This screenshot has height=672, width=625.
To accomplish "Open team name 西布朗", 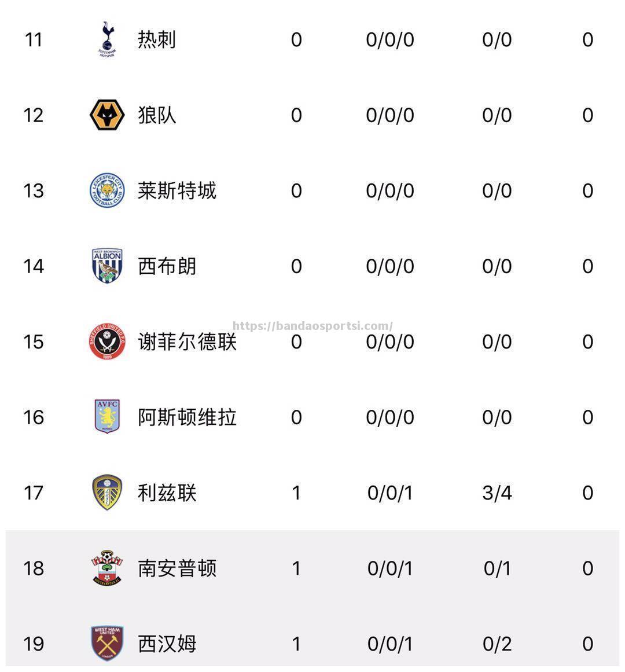I will click(x=167, y=266).
